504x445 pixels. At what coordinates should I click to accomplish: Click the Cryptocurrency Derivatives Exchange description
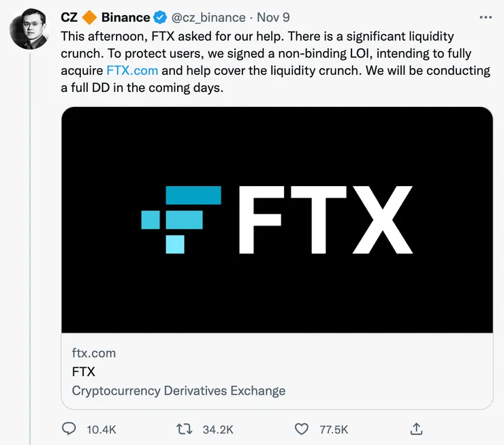pos(178,390)
